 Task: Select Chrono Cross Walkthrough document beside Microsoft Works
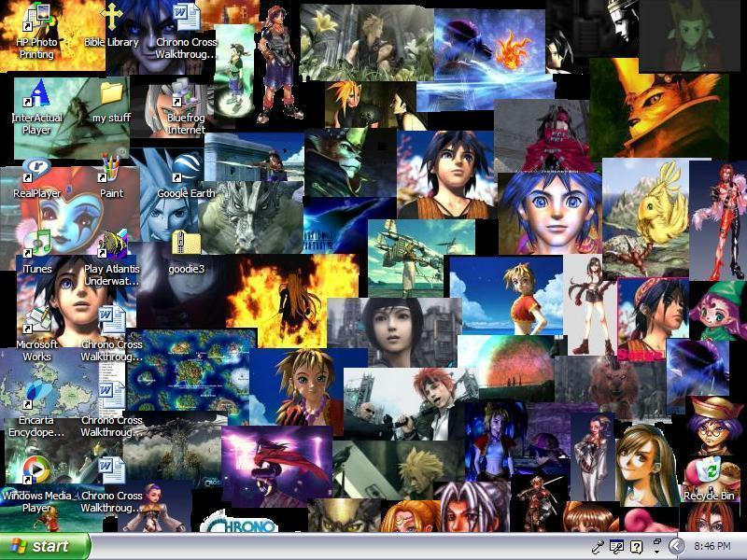click(111, 334)
